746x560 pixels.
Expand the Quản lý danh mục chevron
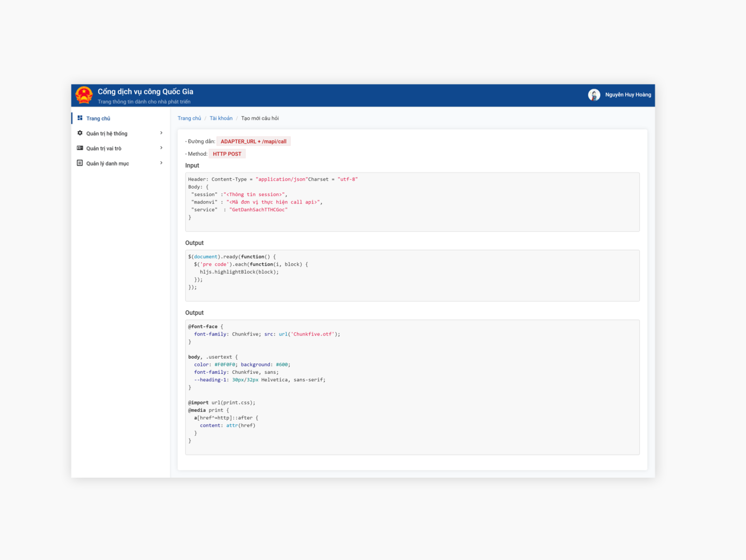click(x=161, y=163)
